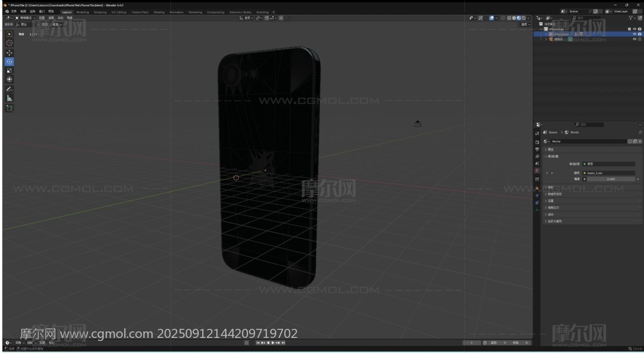Open transform orientation global dropdown
This screenshot has width=644, height=353.
coord(246,18)
